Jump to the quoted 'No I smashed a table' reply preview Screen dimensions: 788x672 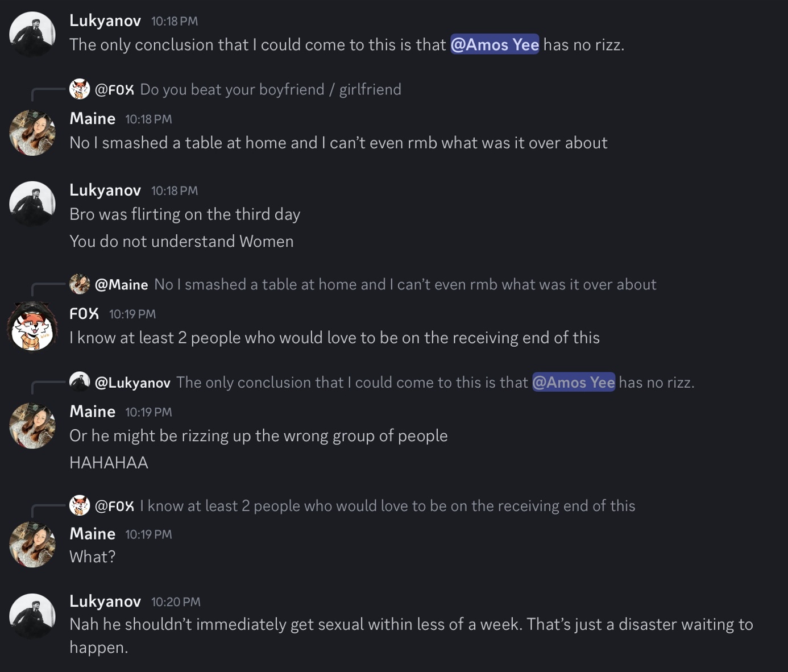405,284
